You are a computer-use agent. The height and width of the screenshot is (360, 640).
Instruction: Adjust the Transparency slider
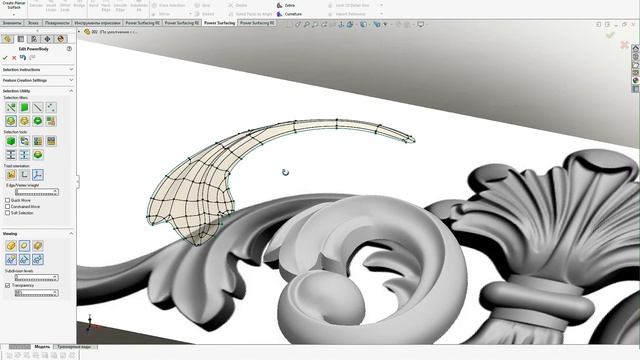pyautogui.click(x=37, y=293)
